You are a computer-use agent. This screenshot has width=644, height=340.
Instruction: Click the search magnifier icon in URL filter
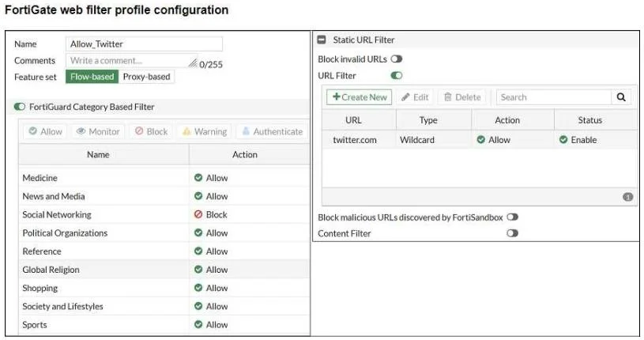(x=621, y=97)
